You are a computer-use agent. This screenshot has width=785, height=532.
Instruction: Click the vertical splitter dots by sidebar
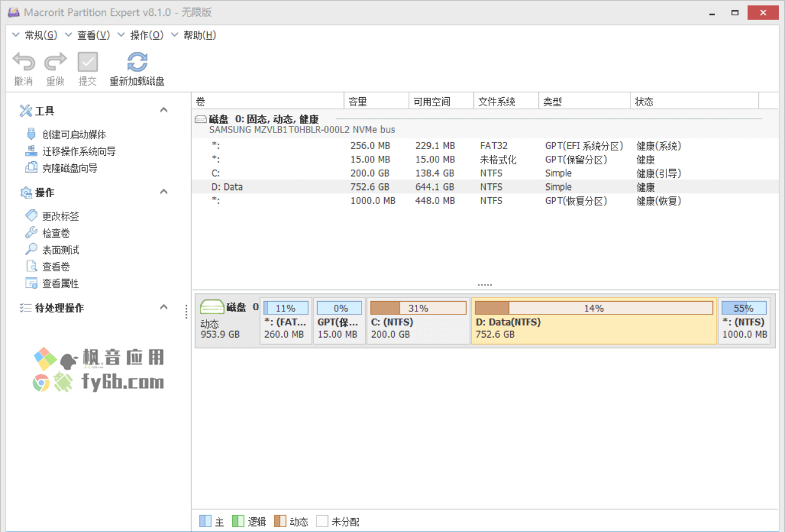pyautogui.click(x=186, y=312)
